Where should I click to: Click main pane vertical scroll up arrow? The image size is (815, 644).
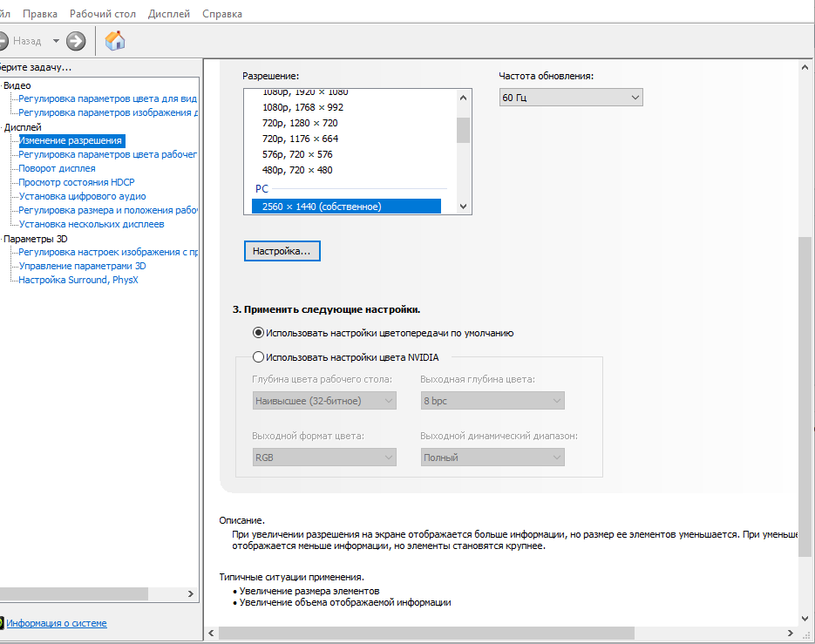pyautogui.click(x=805, y=67)
